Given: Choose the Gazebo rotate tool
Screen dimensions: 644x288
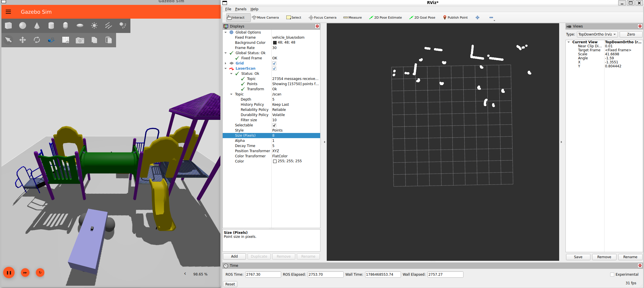Looking at the screenshot, I should click(x=37, y=40).
